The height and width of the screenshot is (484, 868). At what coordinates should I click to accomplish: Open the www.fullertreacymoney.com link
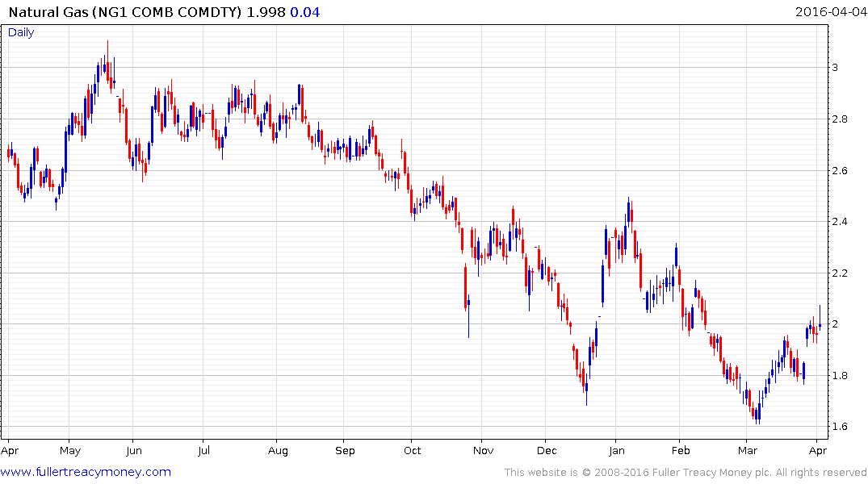86,472
